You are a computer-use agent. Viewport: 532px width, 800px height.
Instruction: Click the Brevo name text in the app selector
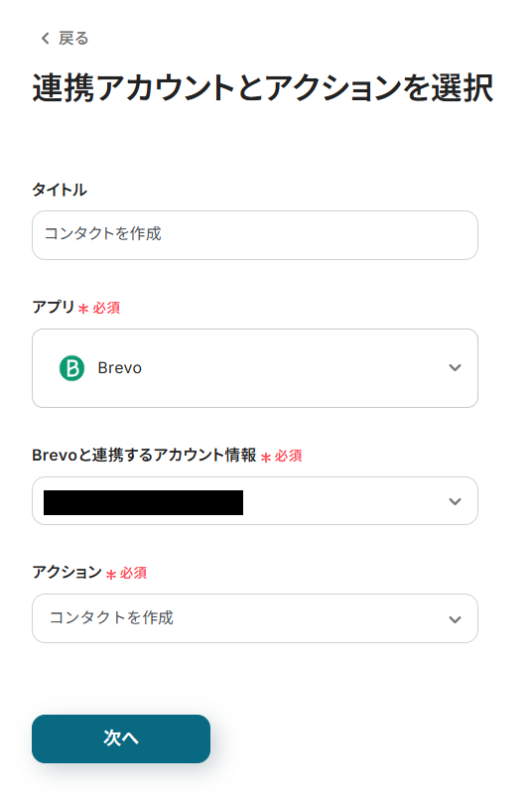[120, 368]
